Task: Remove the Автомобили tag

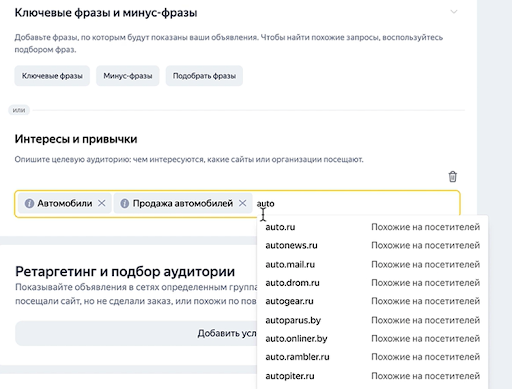Action: tap(102, 203)
